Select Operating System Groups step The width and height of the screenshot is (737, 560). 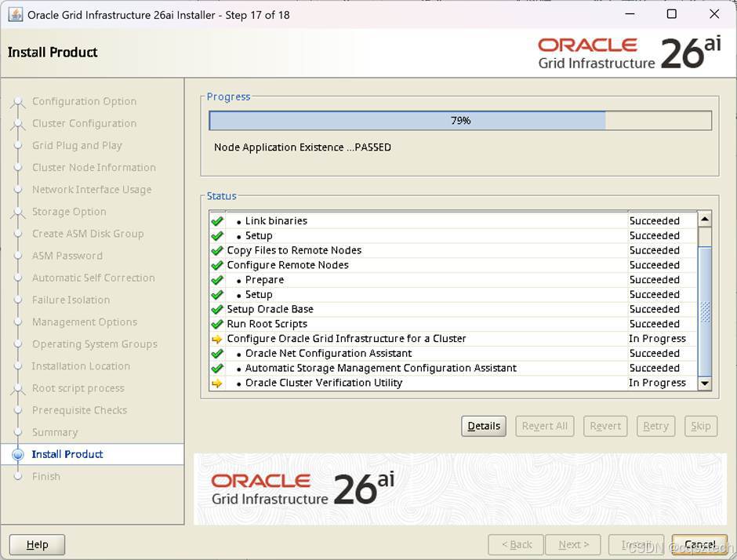coord(94,344)
